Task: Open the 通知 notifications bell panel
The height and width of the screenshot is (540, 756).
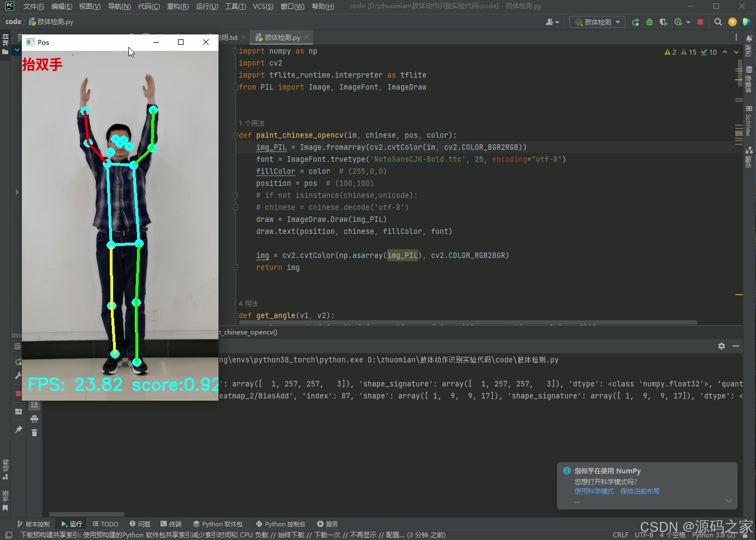Action: pyautogui.click(x=748, y=46)
